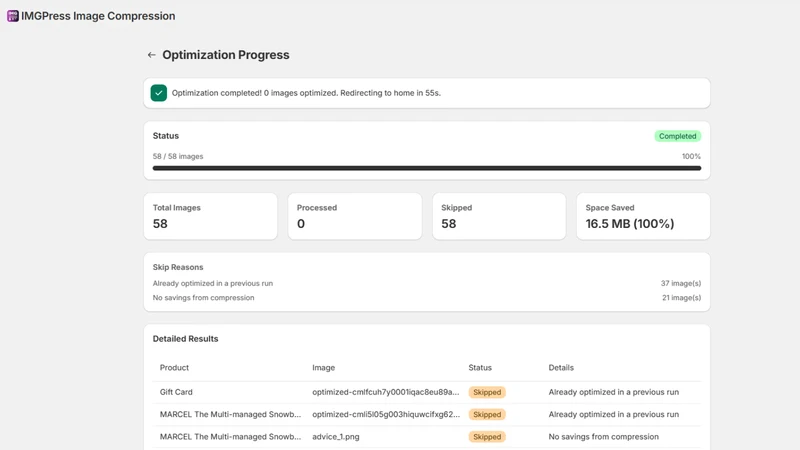This screenshot has height=450, width=800.
Task: Click the No savings from compression detail in advice_1.png row
Action: 604,437
